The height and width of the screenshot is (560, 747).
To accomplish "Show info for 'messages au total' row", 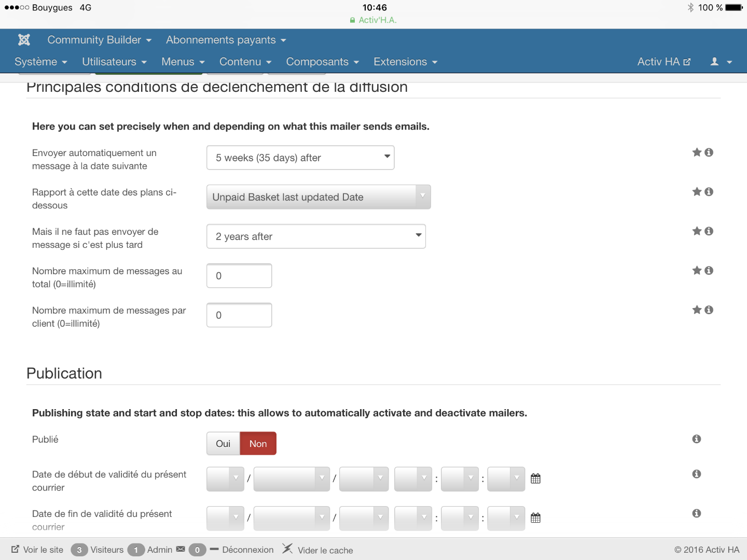I will [709, 271].
